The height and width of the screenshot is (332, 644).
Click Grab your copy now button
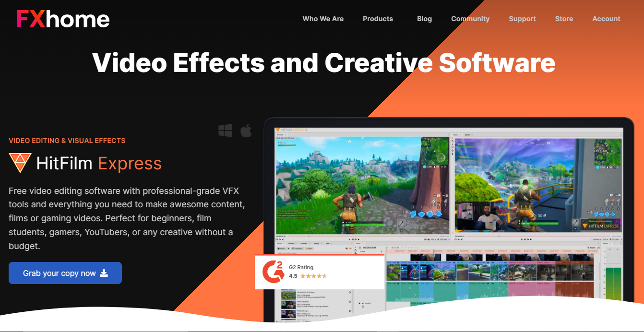[65, 273]
